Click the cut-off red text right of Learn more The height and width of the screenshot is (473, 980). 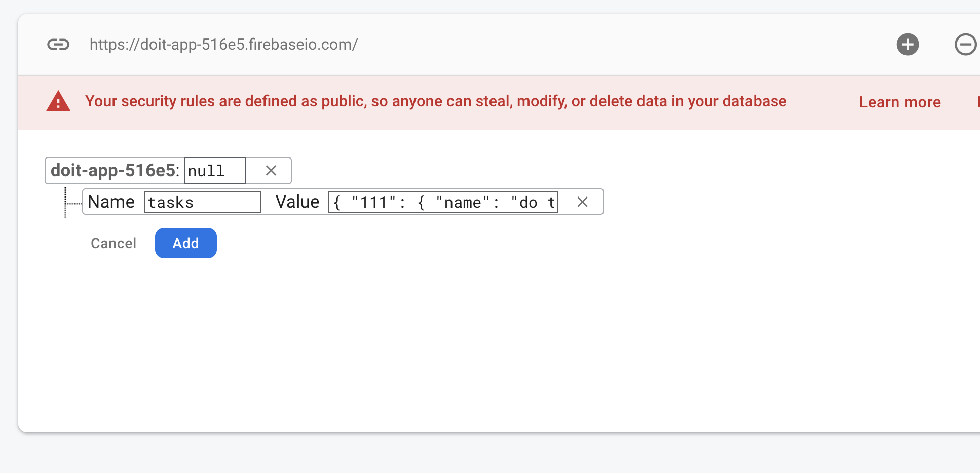click(x=977, y=102)
